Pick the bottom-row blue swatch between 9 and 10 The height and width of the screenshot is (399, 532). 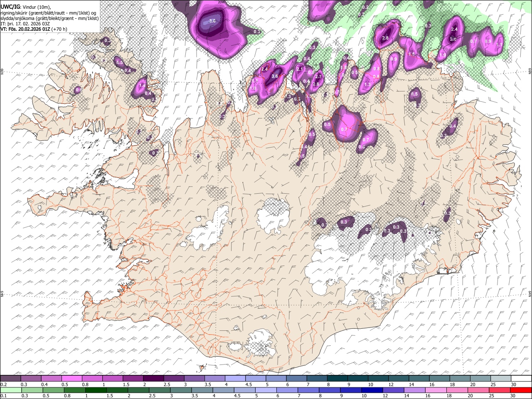click(351, 390)
